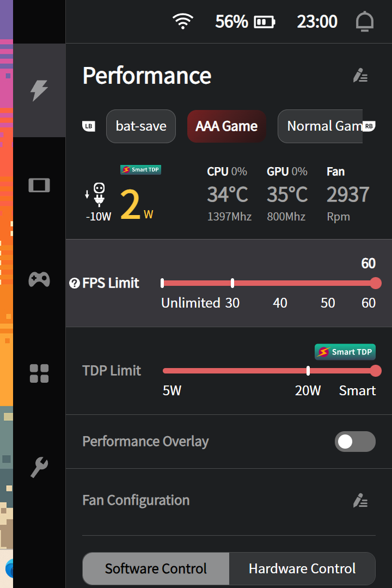Select the bat-save performance profile

click(x=141, y=126)
